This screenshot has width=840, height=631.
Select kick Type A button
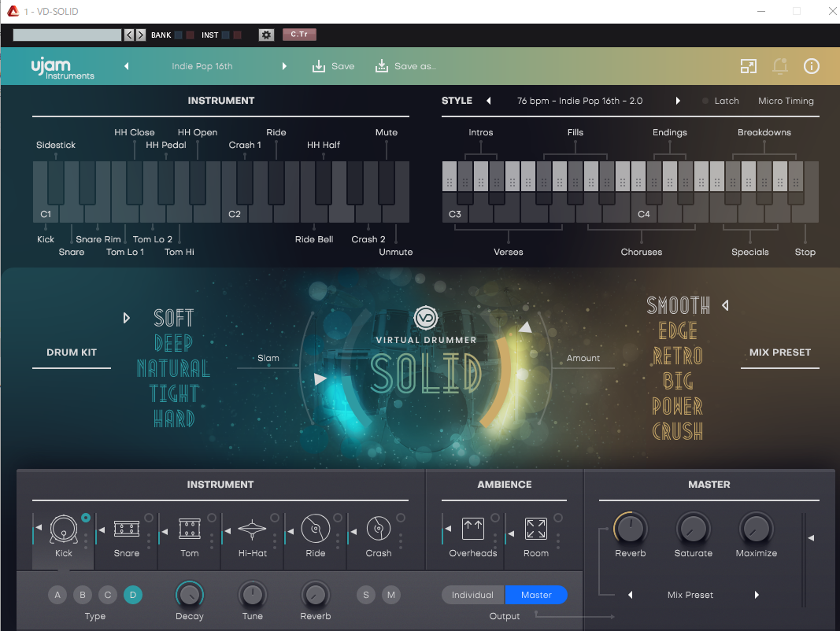coord(57,595)
